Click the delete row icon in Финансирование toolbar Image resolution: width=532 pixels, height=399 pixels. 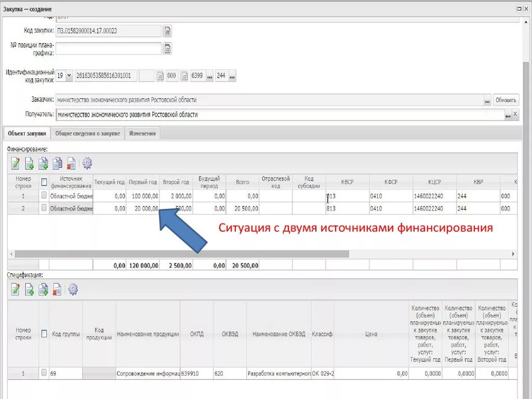tap(71, 163)
